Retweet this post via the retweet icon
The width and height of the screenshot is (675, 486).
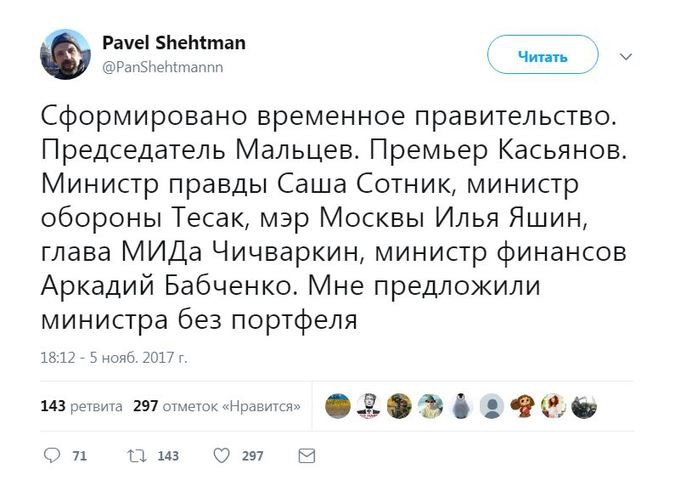137,456
